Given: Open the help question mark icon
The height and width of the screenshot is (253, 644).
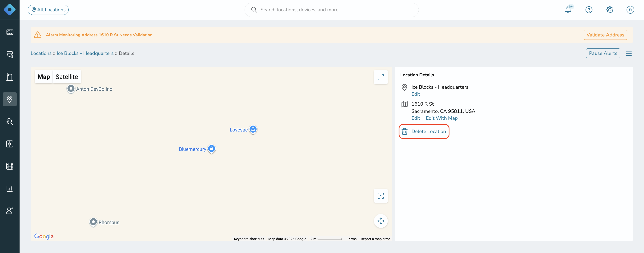Looking at the screenshot, I should [589, 10].
